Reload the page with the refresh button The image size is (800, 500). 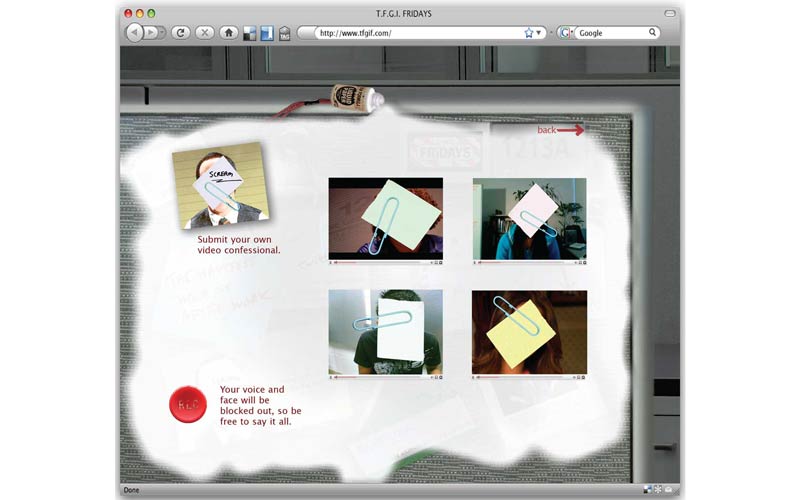[x=181, y=33]
